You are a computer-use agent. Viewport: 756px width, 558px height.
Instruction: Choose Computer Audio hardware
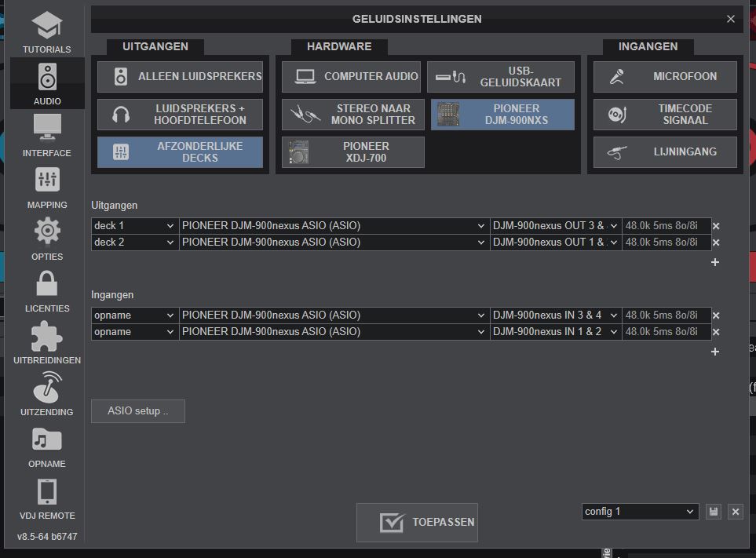coord(351,77)
